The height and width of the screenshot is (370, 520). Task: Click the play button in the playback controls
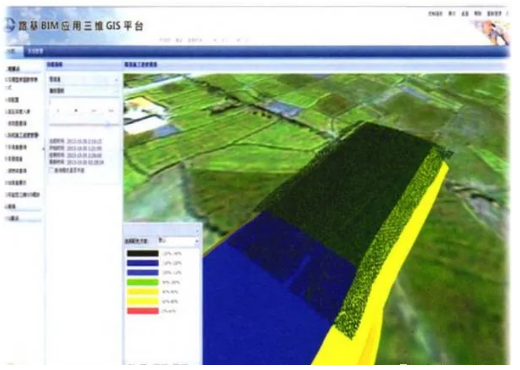point(76,110)
